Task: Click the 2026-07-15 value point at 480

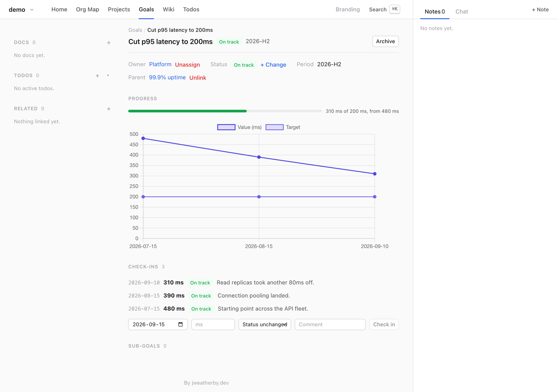Action: click(143, 138)
